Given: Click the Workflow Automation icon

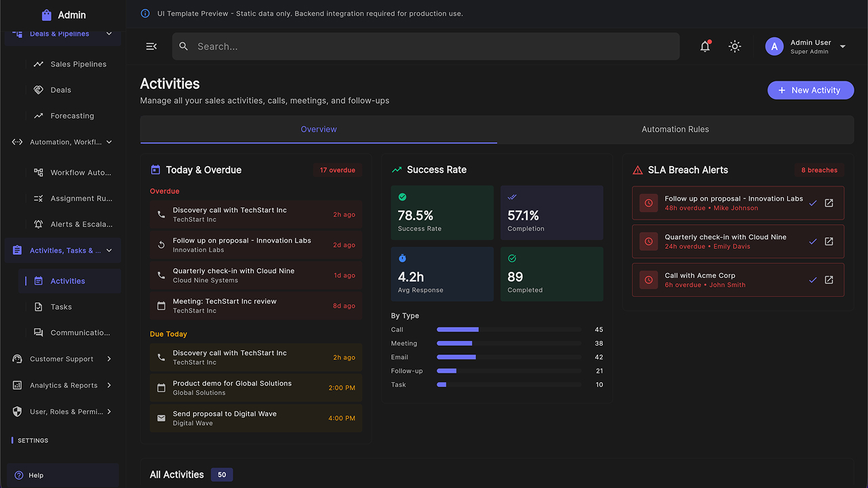Looking at the screenshot, I should click(x=39, y=173).
